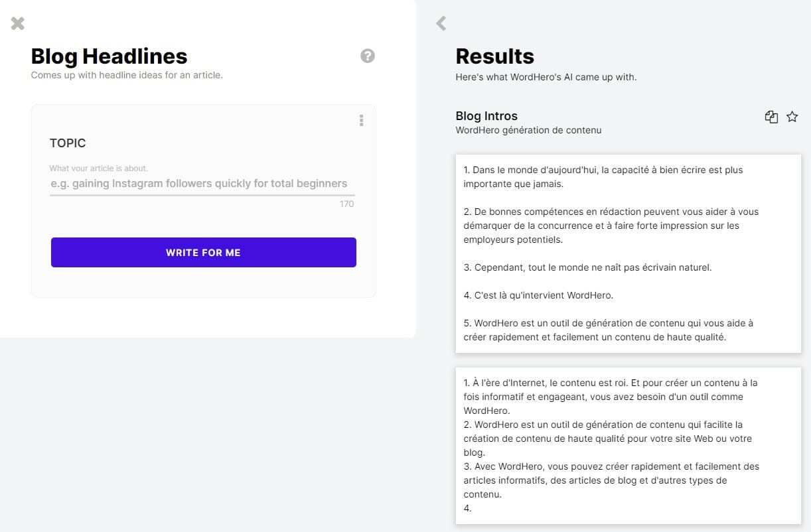Open the three-dot options menu in Topic card
Image resolution: width=811 pixels, height=532 pixels.
[361, 120]
